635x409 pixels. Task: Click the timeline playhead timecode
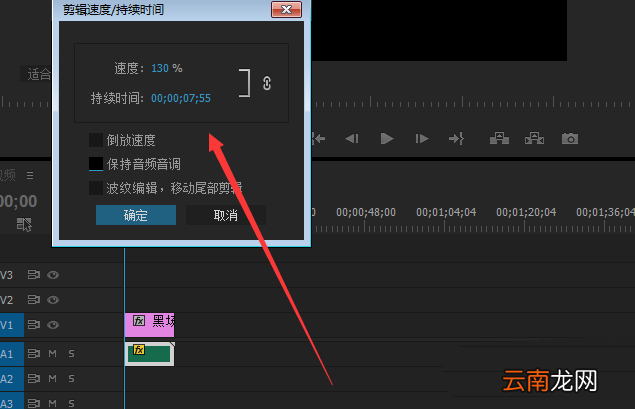tap(19, 201)
